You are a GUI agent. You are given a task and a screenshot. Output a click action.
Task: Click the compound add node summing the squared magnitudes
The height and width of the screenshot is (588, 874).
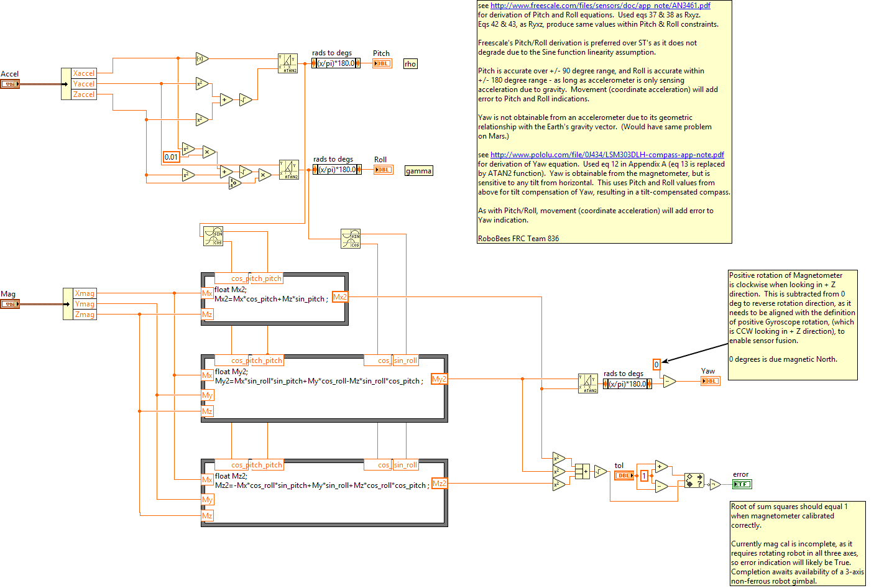(x=582, y=472)
